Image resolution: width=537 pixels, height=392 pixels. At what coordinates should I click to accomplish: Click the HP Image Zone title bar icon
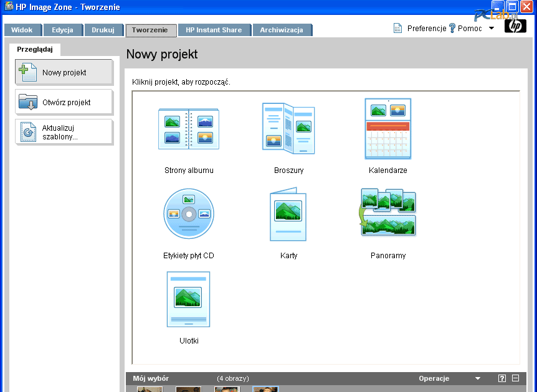tap(9, 6)
